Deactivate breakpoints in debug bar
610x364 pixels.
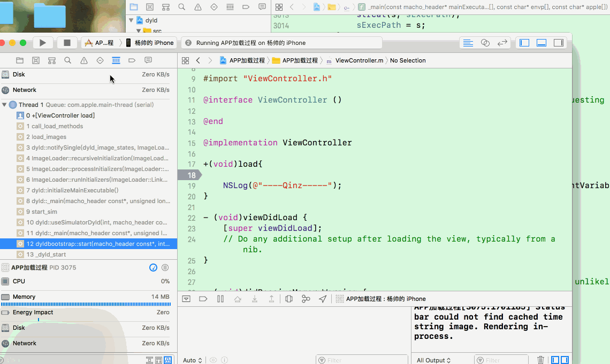coord(203,299)
